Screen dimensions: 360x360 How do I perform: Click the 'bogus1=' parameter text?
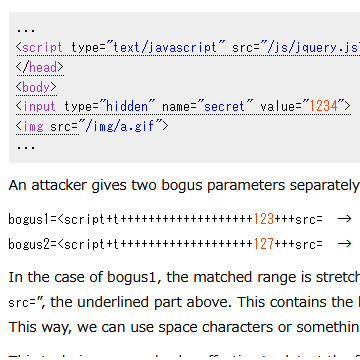33,219
